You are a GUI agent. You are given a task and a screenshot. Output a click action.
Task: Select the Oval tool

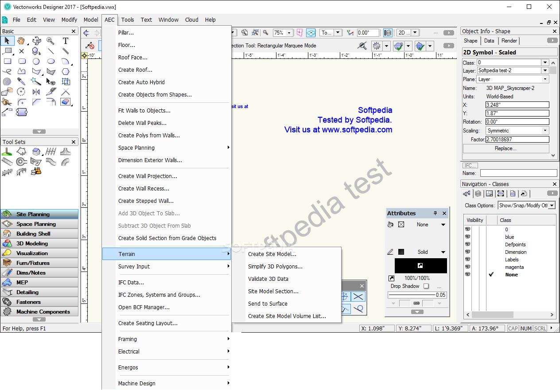[x=51, y=61]
